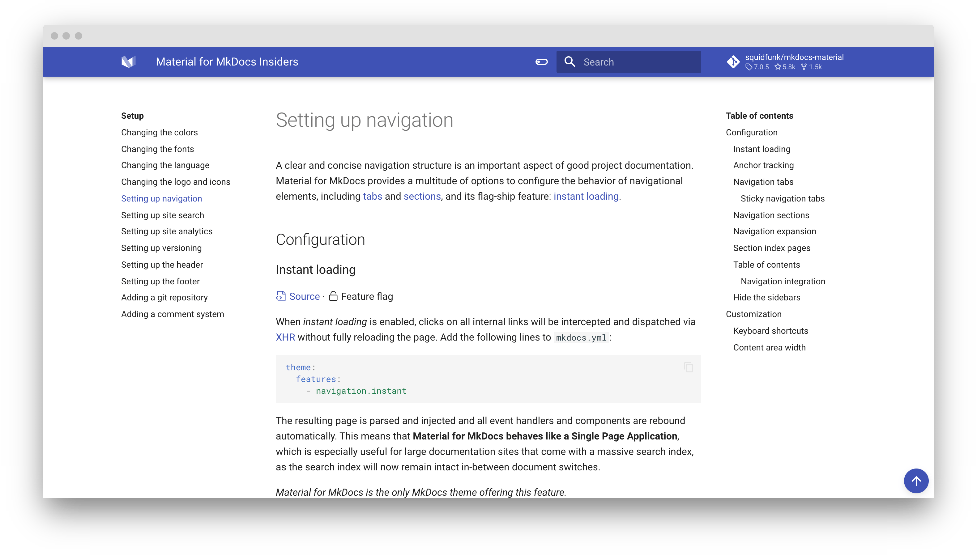Click the Source file icon

[281, 296]
